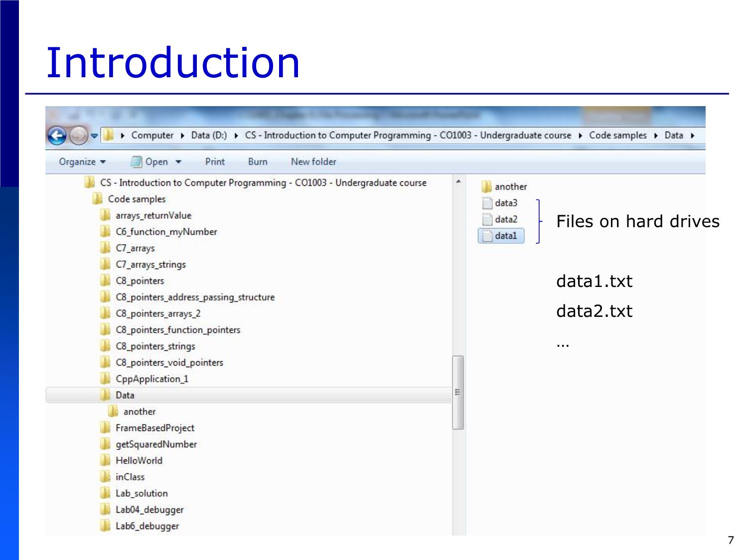
Task: Select the CS course folder in breadcrumb
Action: tap(408, 136)
